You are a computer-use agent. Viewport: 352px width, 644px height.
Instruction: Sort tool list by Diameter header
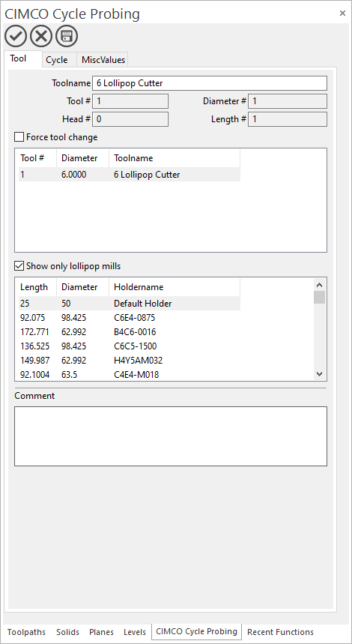(82, 158)
